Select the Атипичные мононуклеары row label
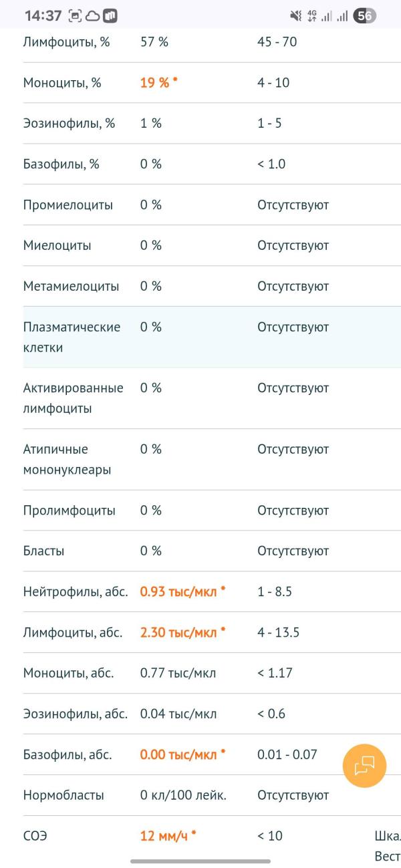Viewport: 401px width, 868px height. click(67, 459)
